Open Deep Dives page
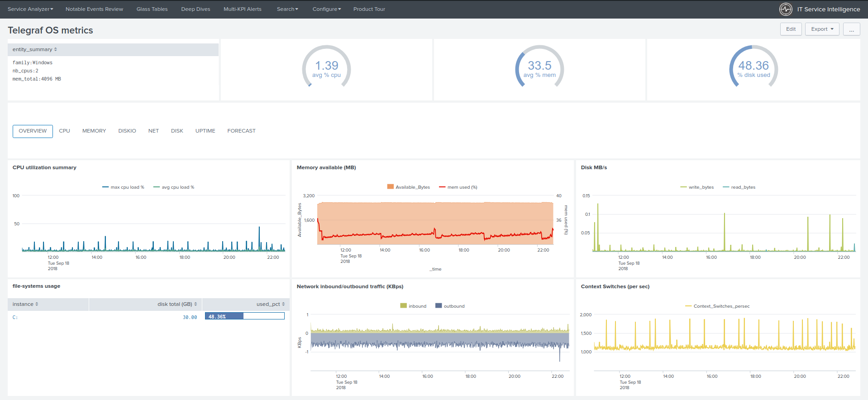868x400 pixels. [196, 9]
